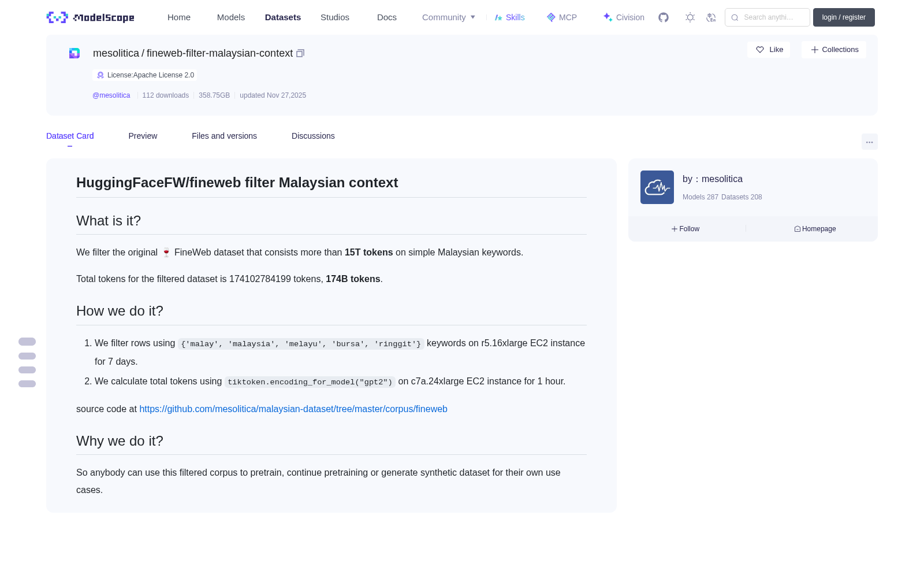Click the ModelScope logo
924x578 pixels.
91,17
